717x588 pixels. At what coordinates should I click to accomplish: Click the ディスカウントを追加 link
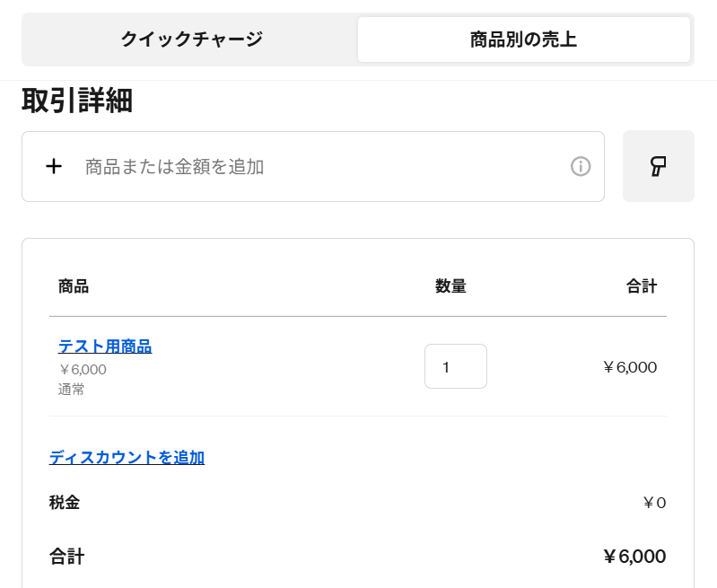pyautogui.click(x=127, y=457)
